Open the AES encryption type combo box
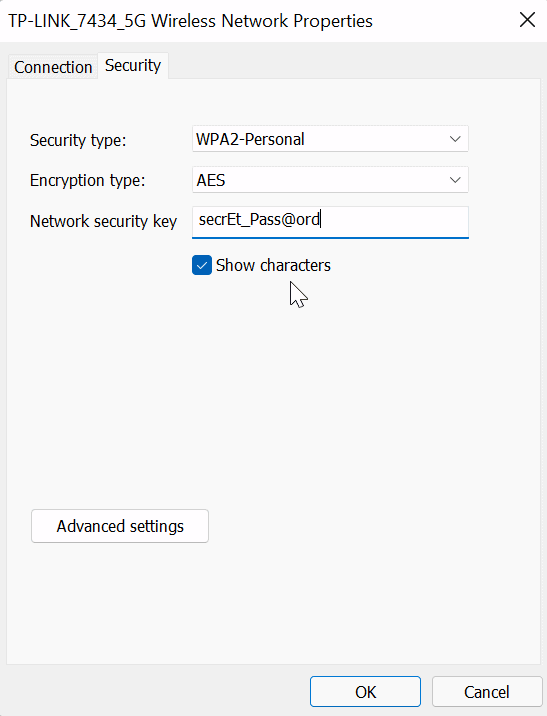Image resolution: width=547 pixels, height=716 pixels. (330, 180)
